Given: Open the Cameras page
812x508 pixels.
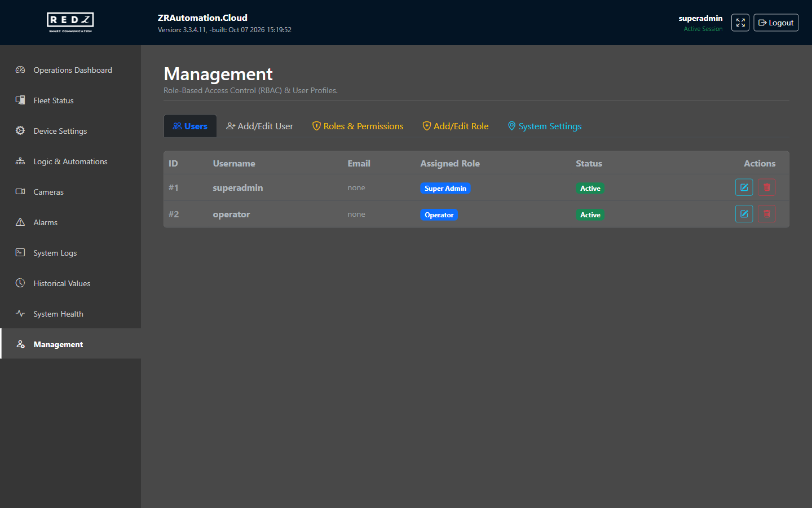Looking at the screenshot, I should [x=70, y=192].
